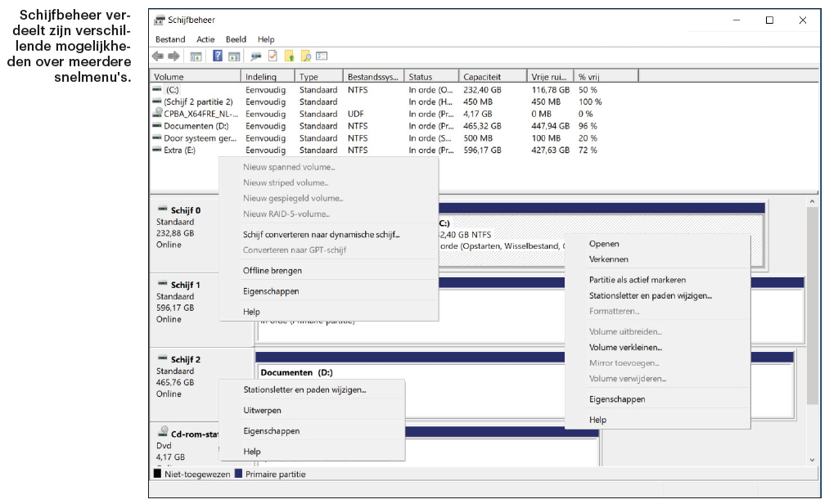Open the Actie menu
This screenshot has width=829, height=504.
[x=205, y=38]
